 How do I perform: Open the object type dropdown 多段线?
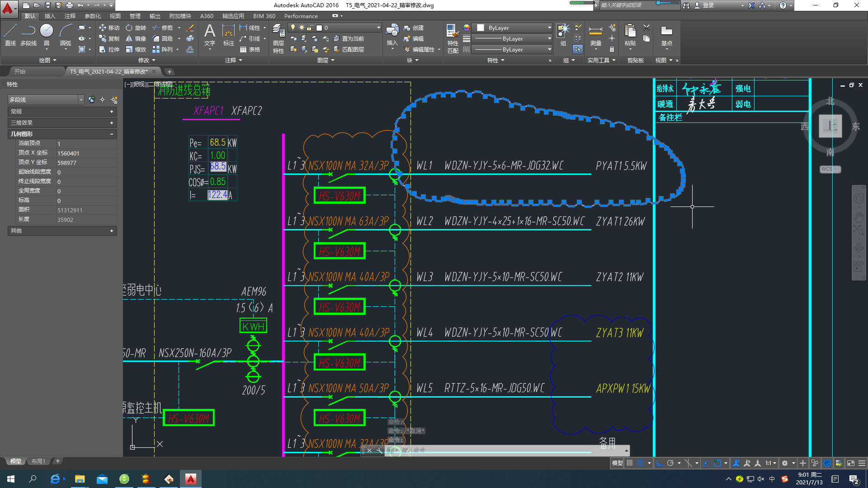point(46,99)
